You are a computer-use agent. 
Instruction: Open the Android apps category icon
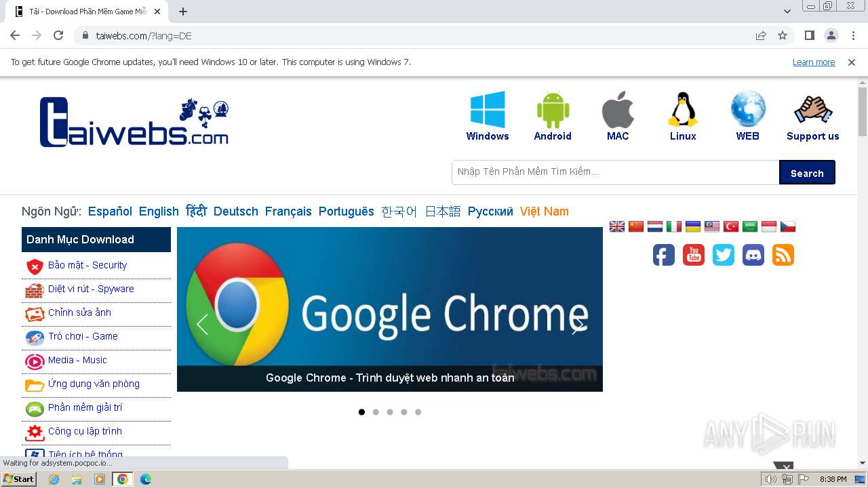pyautogui.click(x=553, y=110)
